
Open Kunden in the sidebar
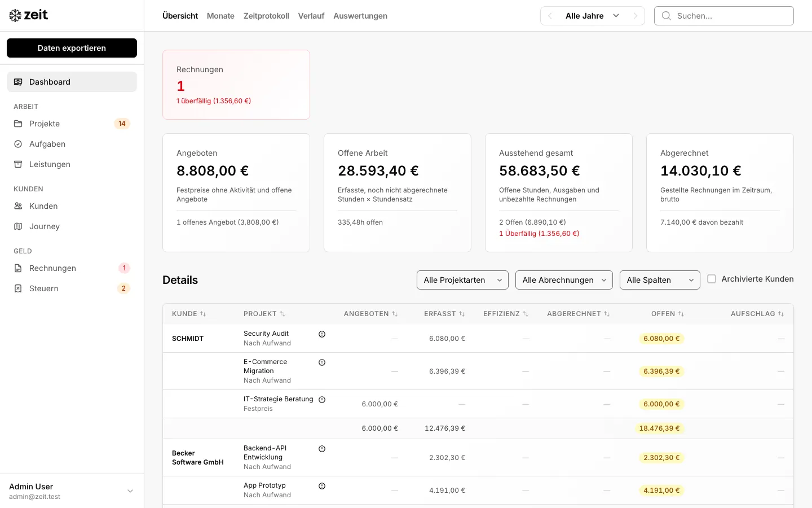click(x=72, y=206)
